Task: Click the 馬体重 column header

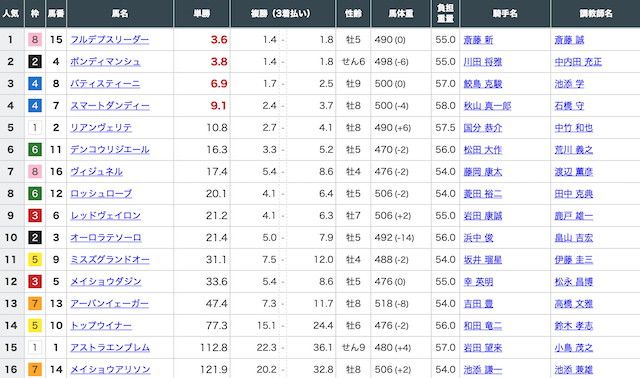Action: tap(401, 13)
